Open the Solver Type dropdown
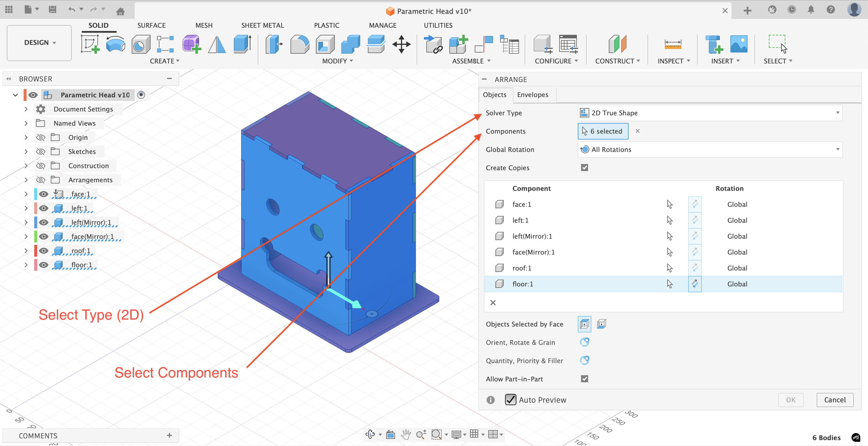The height and width of the screenshot is (446, 868). 710,113
